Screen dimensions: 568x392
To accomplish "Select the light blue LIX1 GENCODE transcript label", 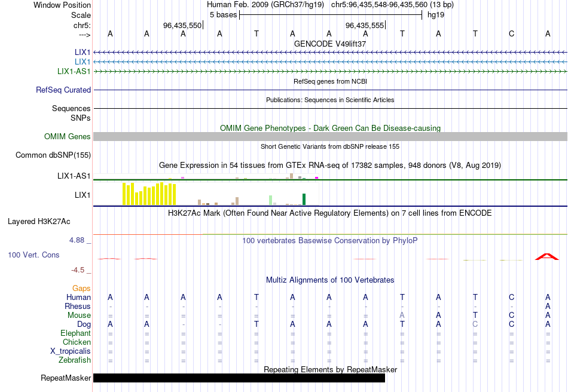I will (83, 62).
